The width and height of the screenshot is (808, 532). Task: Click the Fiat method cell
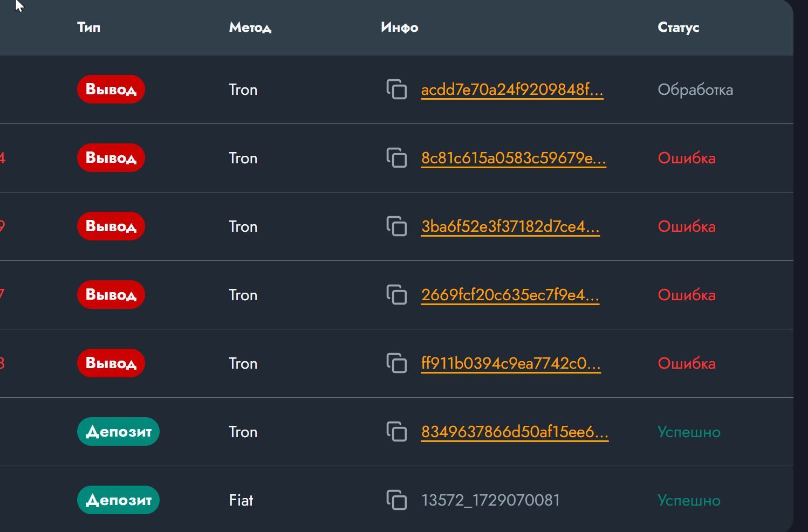point(241,500)
